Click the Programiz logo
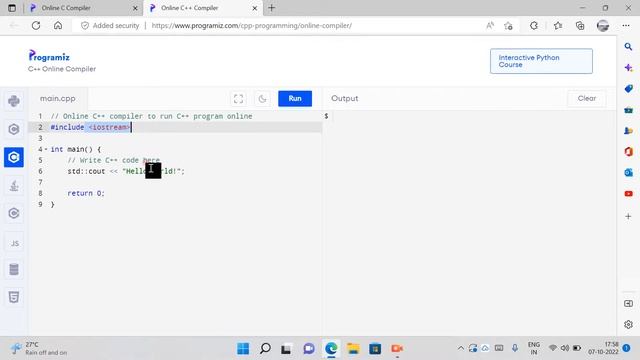 point(49,56)
